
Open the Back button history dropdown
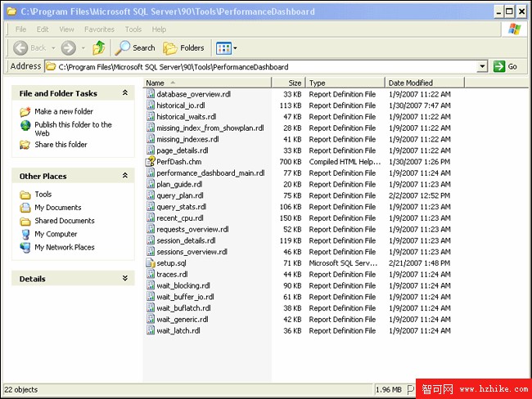click(53, 48)
